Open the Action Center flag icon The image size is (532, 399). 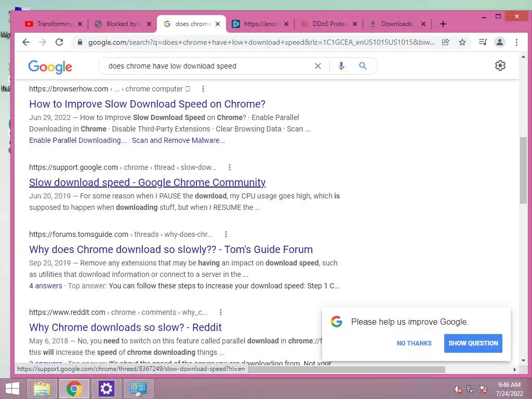[483, 389]
